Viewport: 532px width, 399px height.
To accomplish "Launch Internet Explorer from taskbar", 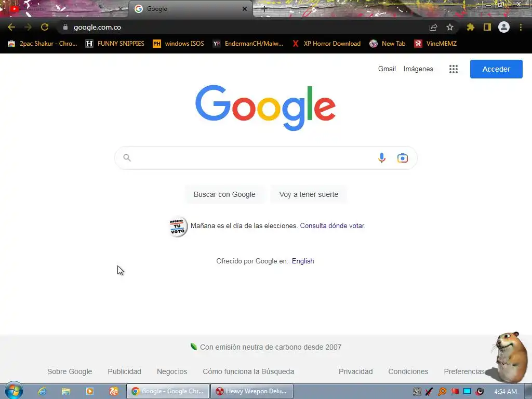I will pyautogui.click(x=42, y=391).
